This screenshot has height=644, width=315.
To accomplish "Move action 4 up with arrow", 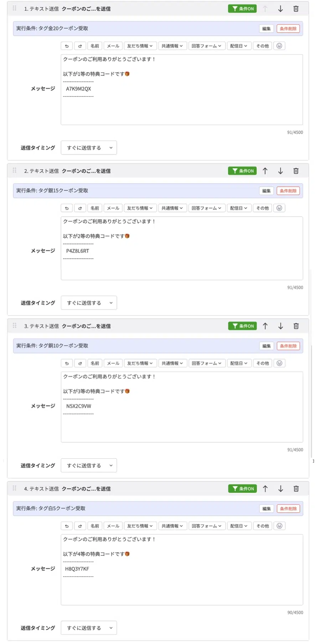I will (x=265, y=489).
